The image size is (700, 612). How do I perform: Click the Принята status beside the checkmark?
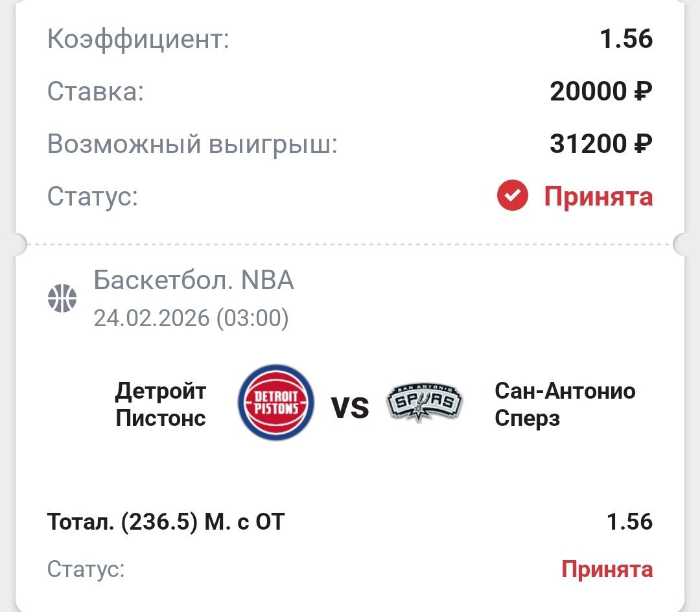pyautogui.click(x=598, y=196)
